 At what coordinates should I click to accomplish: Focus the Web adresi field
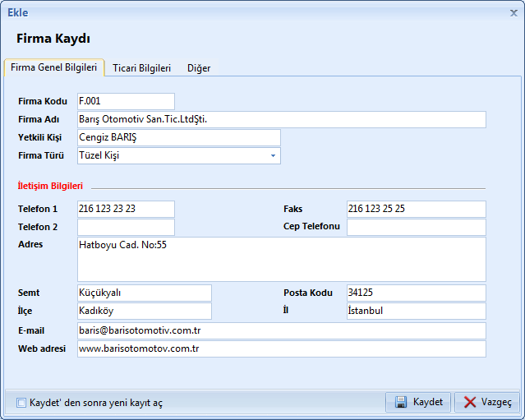281,349
